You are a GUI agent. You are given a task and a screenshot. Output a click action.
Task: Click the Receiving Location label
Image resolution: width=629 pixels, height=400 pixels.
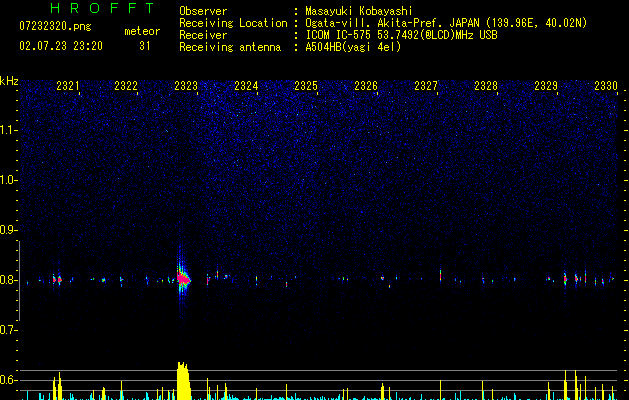coord(233,23)
